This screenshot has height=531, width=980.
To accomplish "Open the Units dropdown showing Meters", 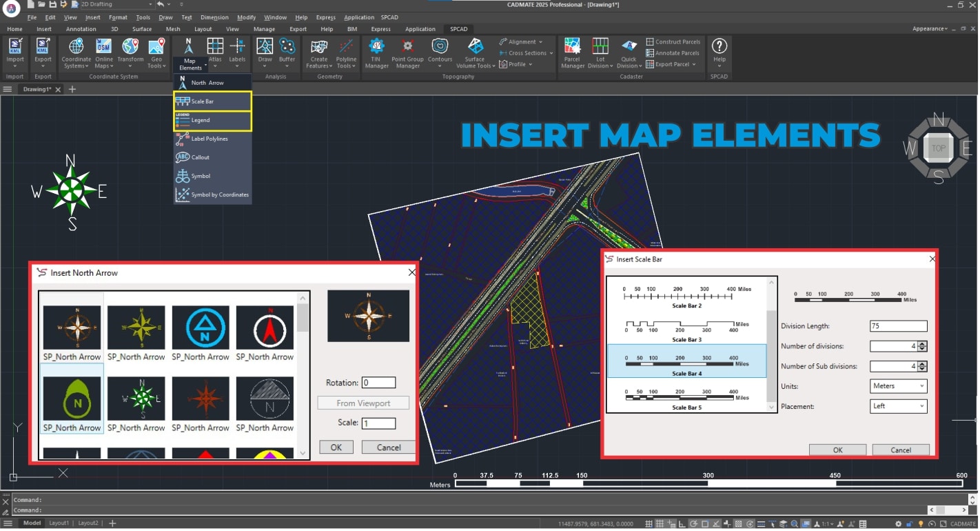I will pyautogui.click(x=898, y=386).
